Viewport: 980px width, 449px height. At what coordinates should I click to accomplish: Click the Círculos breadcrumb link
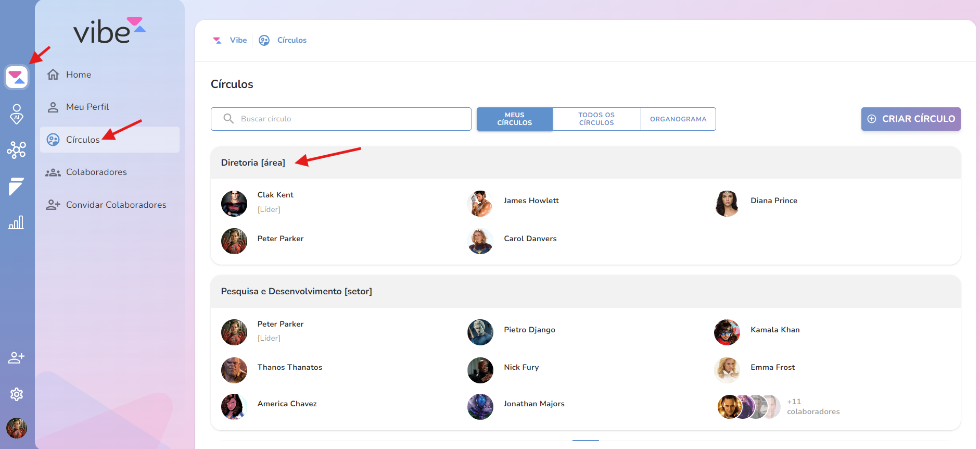pos(292,40)
